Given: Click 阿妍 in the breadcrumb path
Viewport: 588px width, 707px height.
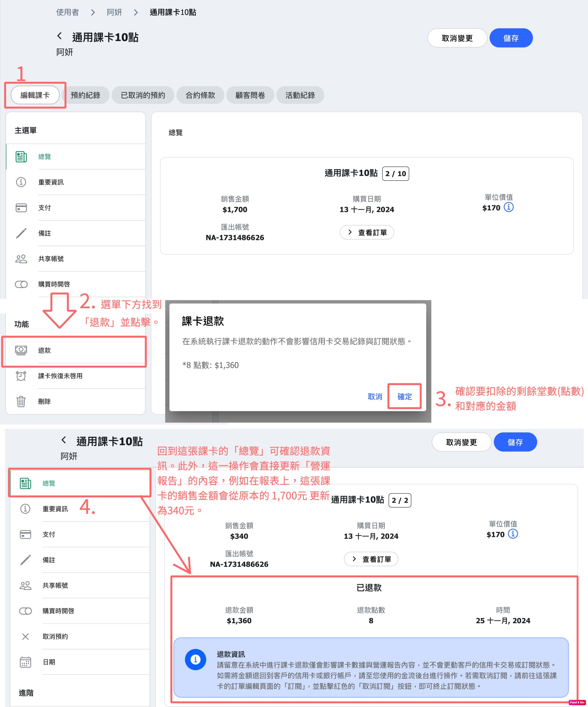Looking at the screenshot, I should click(x=114, y=13).
